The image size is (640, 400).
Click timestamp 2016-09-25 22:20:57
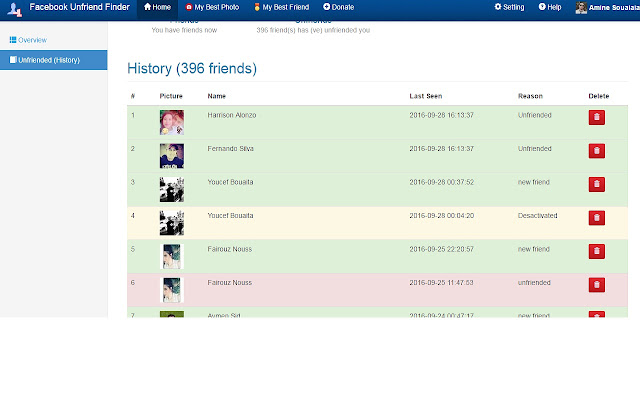pyautogui.click(x=442, y=249)
